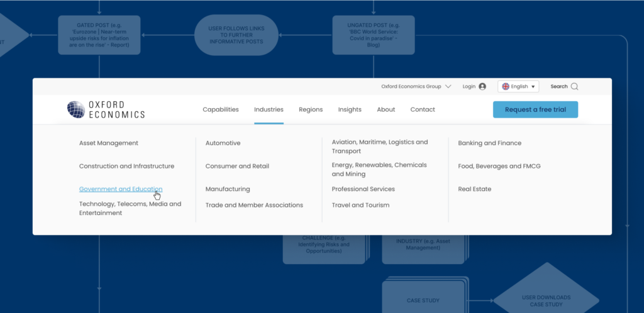Open the Asset Management industry link

tap(108, 143)
